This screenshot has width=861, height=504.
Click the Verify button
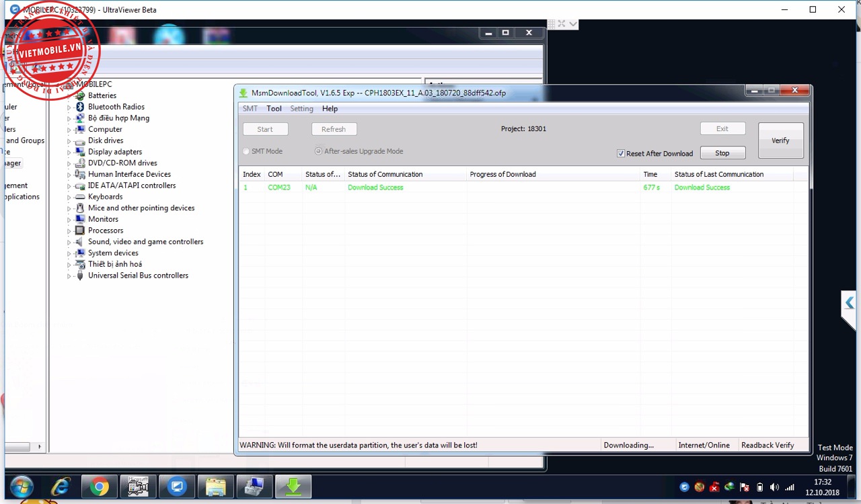pyautogui.click(x=780, y=140)
